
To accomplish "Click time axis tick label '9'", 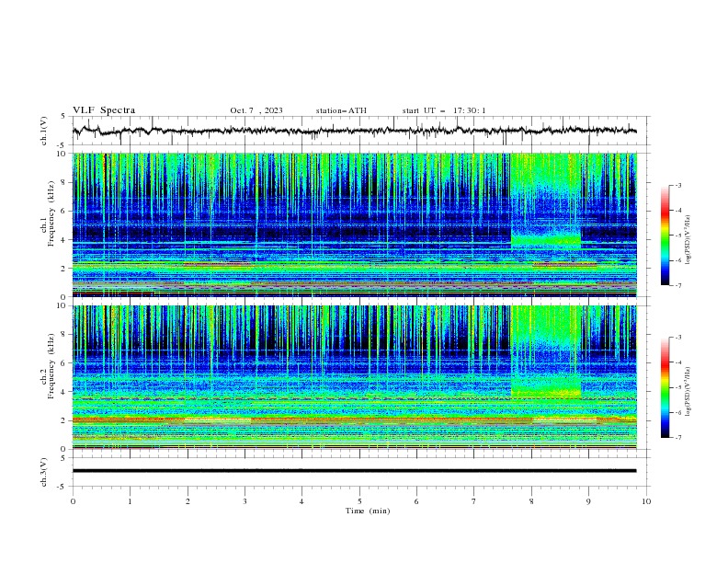I will tap(588, 501).
